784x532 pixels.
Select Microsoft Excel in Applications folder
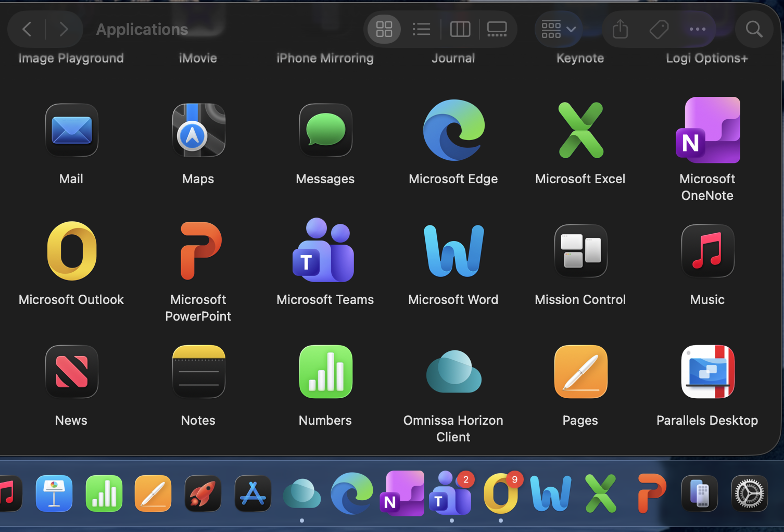(580, 130)
